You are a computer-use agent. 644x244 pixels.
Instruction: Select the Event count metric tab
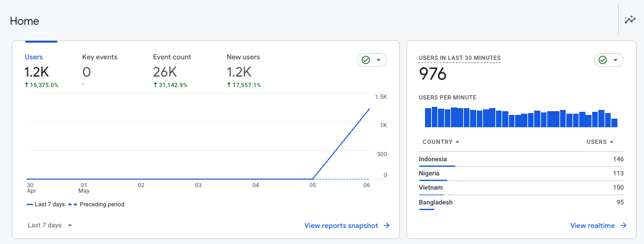tap(171, 71)
